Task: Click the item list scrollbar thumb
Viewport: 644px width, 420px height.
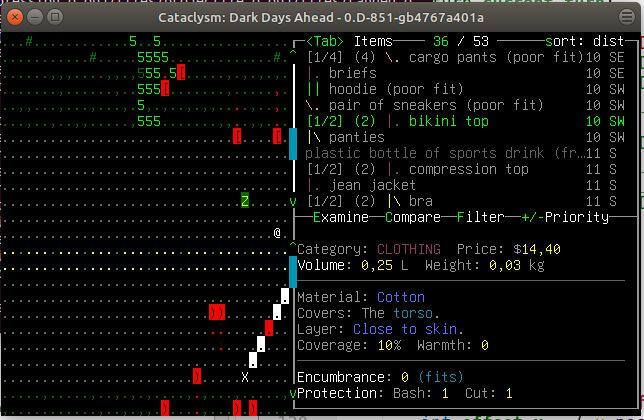Action: [x=293, y=144]
